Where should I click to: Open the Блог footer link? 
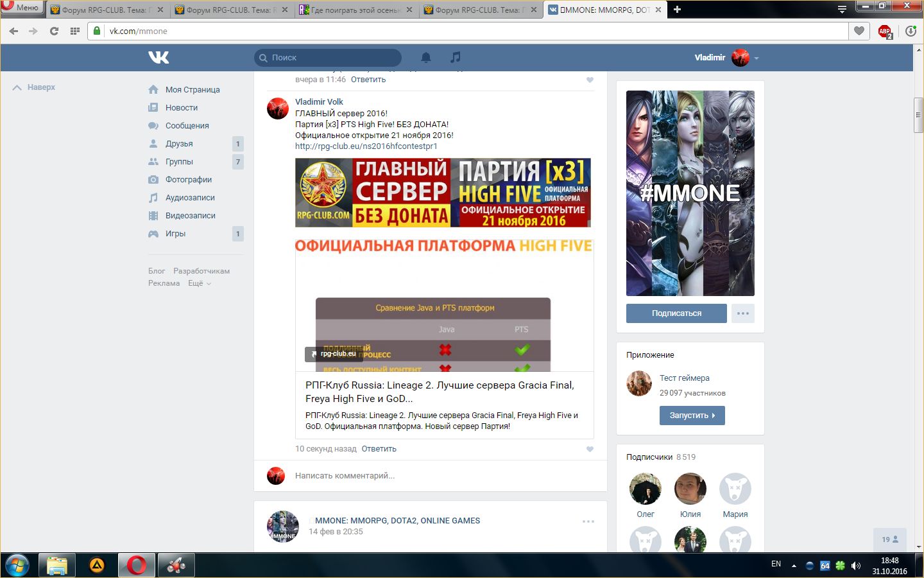coord(157,271)
